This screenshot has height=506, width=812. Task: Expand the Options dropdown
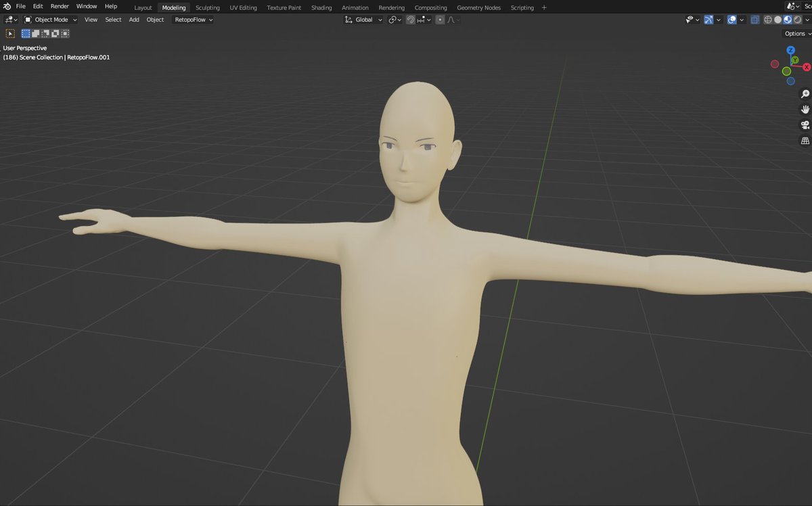[797, 33]
